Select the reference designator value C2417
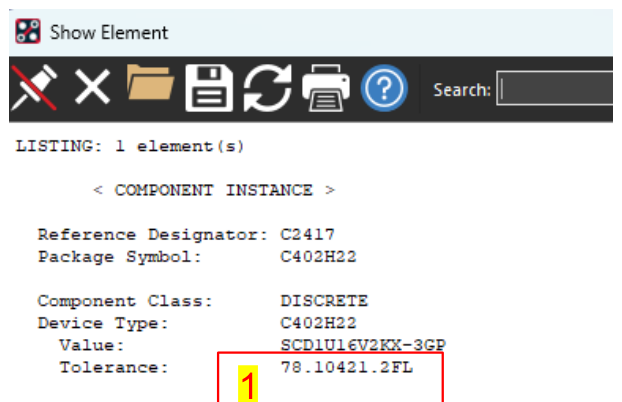The image size is (622, 402). point(307,234)
